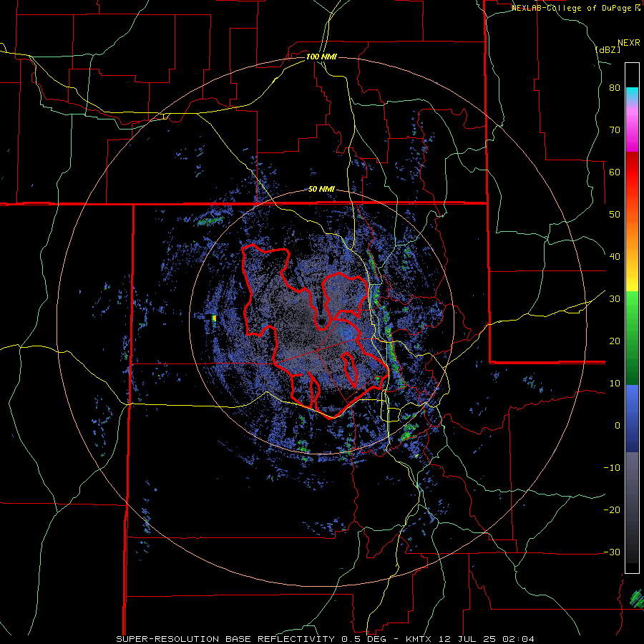Click the 100 NMI range ring label

click(x=321, y=57)
